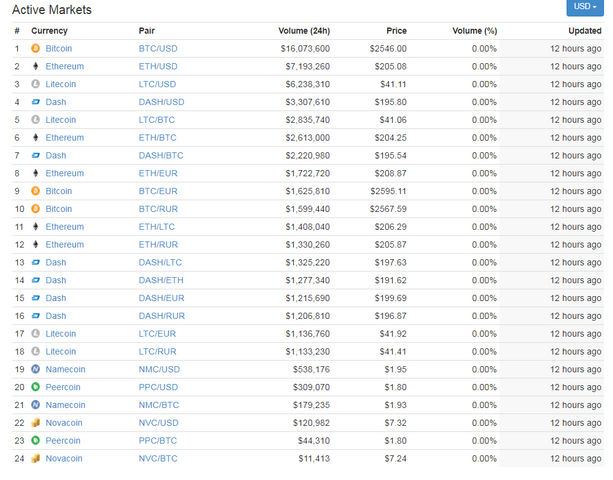Open the DASH/RUR pair link
This screenshot has height=480, width=613.
(x=162, y=316)
